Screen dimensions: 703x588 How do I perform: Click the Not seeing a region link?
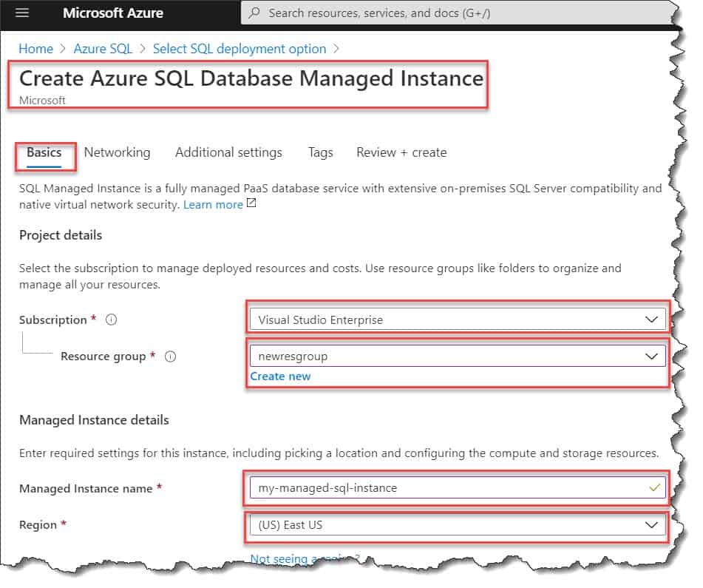(305, 559)
